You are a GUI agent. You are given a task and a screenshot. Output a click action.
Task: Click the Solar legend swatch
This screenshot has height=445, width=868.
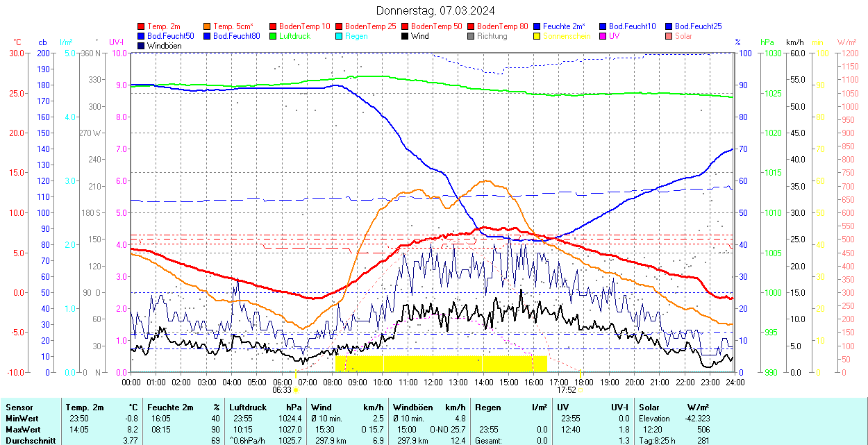[x=669, y=36]
